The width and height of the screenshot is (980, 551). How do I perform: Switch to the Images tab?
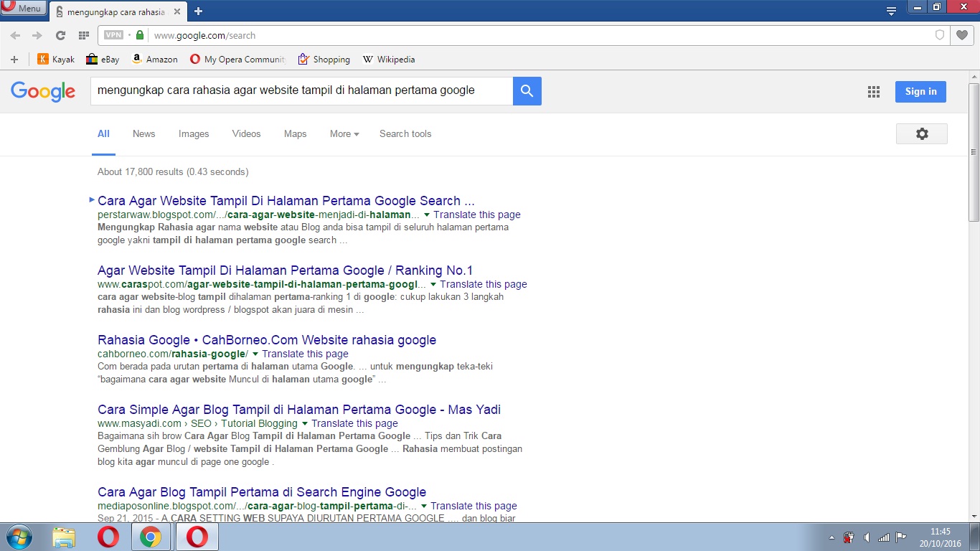[194, 134]
